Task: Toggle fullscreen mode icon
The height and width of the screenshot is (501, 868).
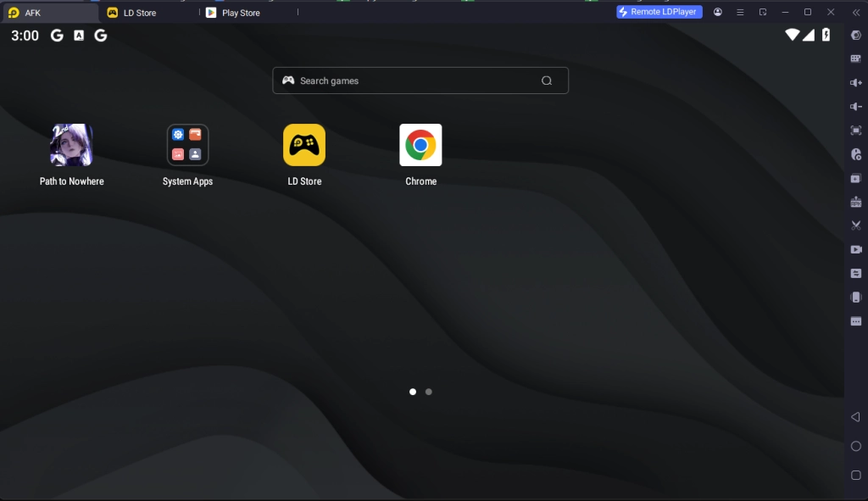Action: coord(856,130)
